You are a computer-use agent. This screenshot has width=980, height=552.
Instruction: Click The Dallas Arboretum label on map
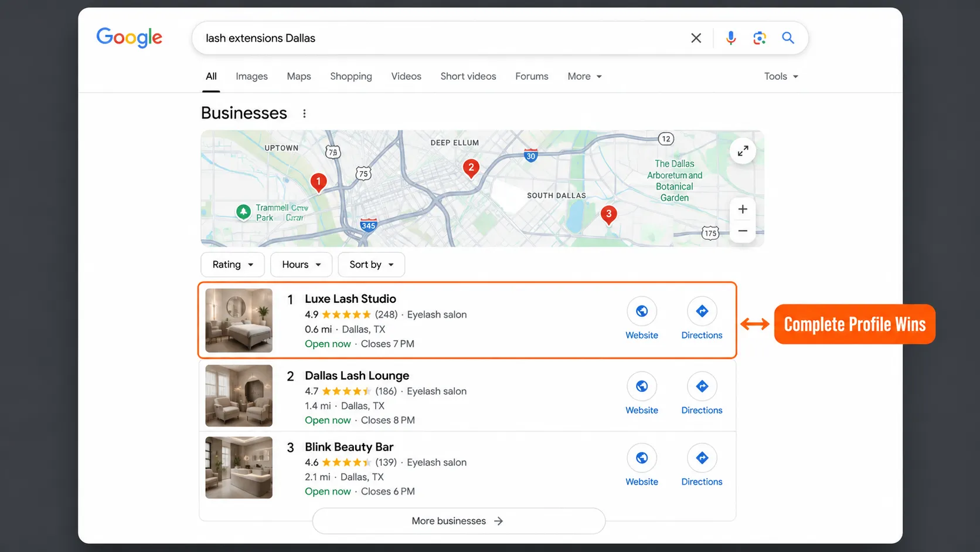coord(675,181)
